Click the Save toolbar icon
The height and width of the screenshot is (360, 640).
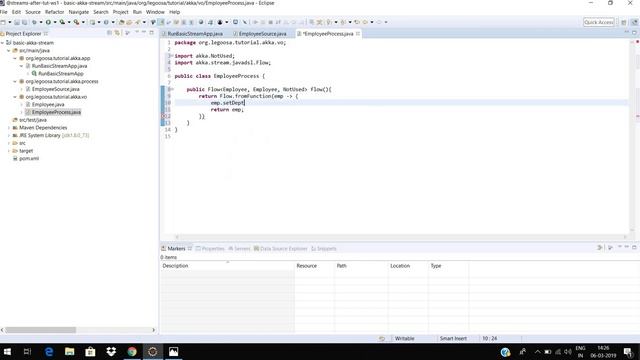(x=17, y=22)
